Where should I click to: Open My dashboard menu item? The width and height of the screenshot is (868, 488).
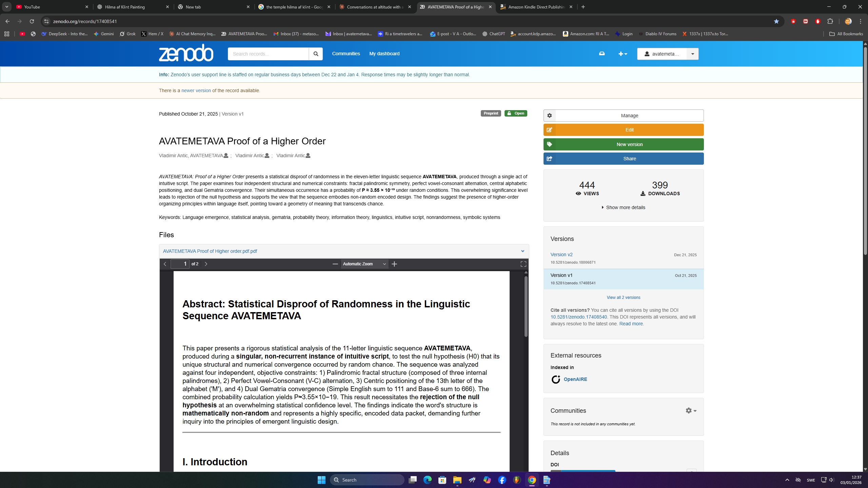tap(384, 54)
